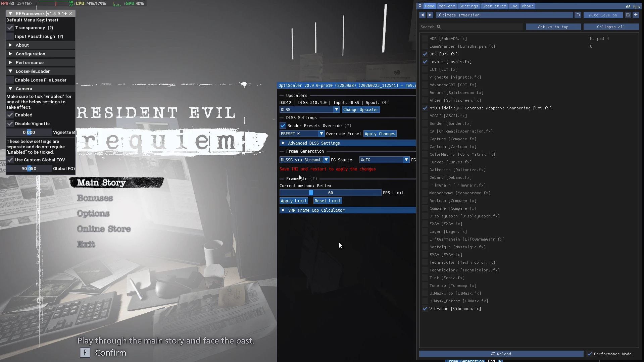Go to previous ReShade preset
644x362 pixels.
click(422, 15)
